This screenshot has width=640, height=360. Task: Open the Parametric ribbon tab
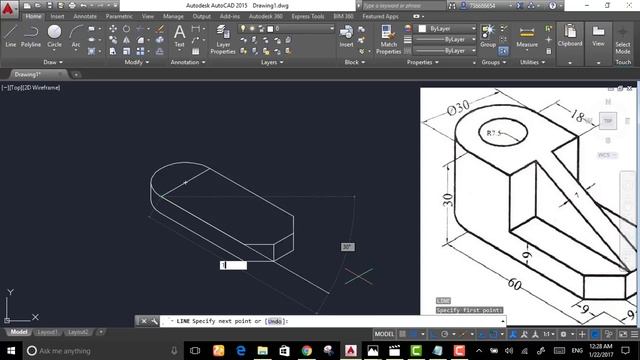click(119, 16)
